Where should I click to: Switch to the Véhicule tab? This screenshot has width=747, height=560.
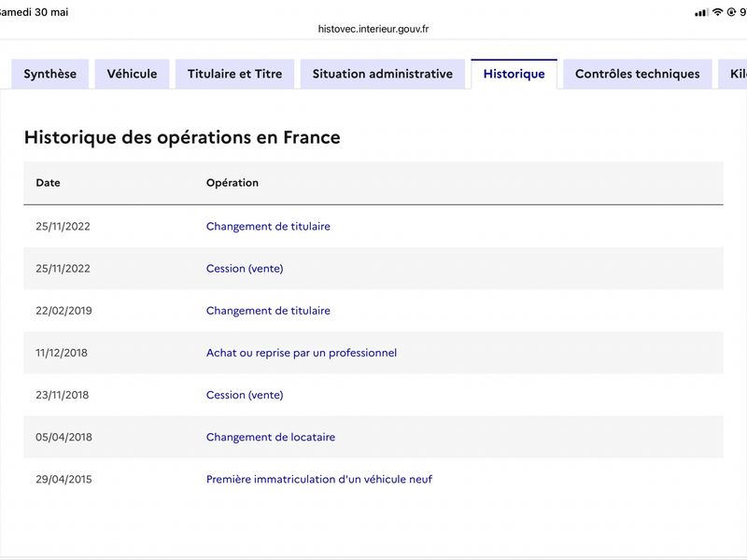pos(132,74)
